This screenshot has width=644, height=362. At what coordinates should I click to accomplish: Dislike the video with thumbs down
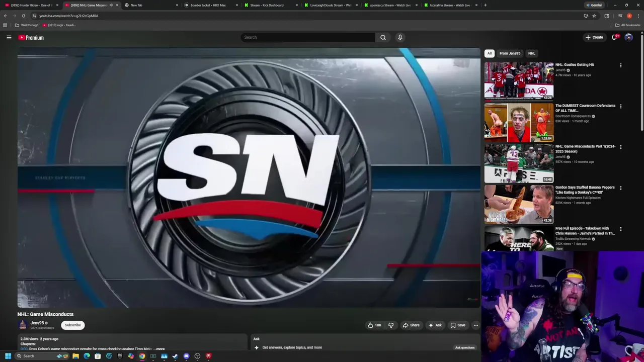391,325
